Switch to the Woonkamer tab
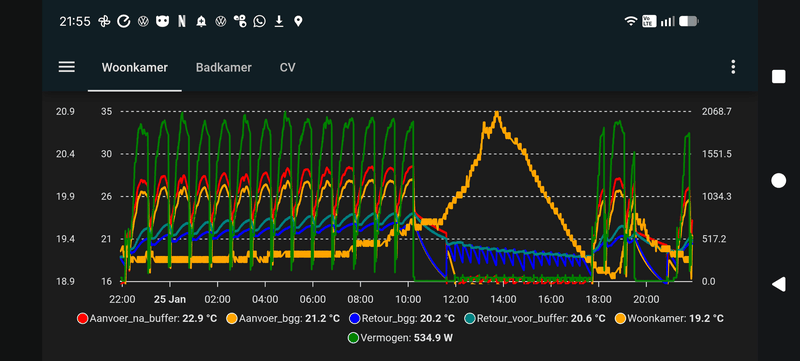The image size is (800, 361). (135, 67)
